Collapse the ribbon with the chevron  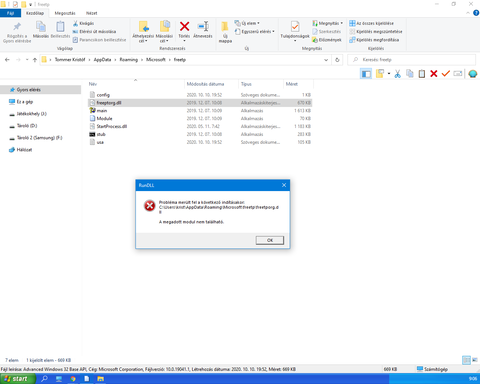click(468, 13)
